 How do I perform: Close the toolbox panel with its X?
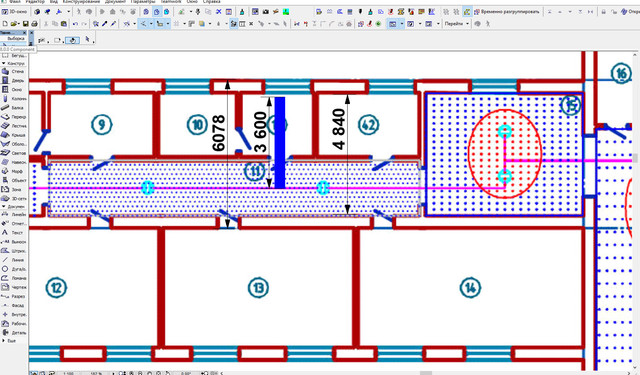(24, 32)
